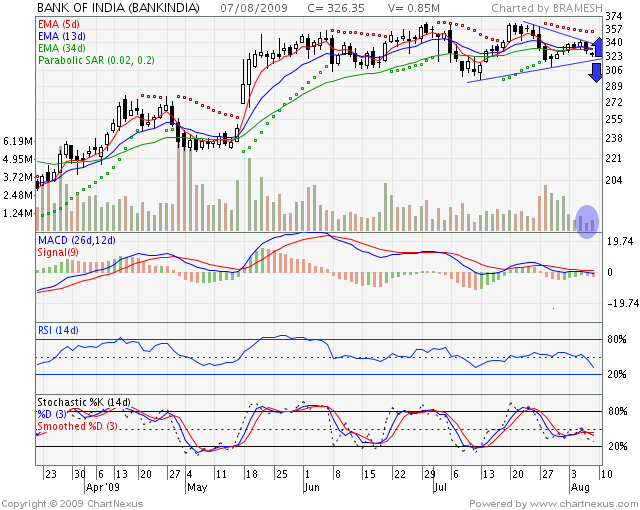Click the 29 date tick label
640x510 pixels.
pos(429,474)
